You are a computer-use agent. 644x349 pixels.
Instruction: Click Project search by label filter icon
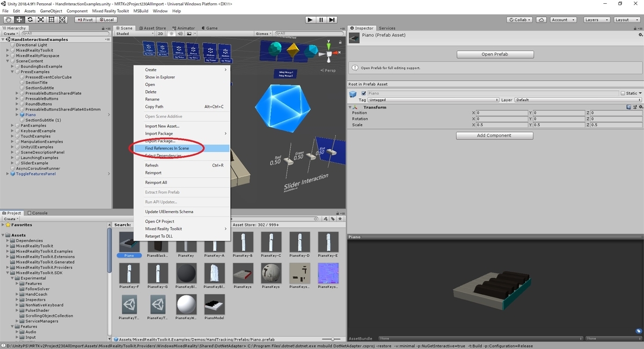click(x=333, y=218)
